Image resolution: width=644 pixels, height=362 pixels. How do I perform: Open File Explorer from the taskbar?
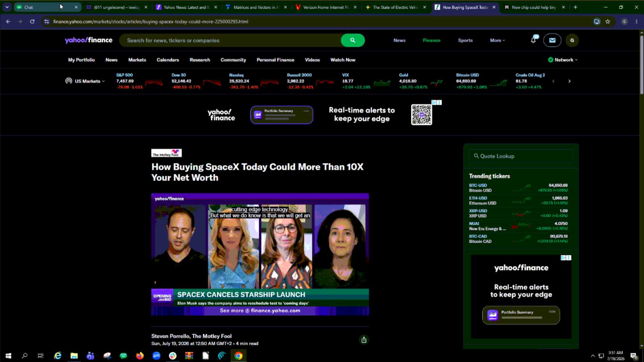[74, 356]
